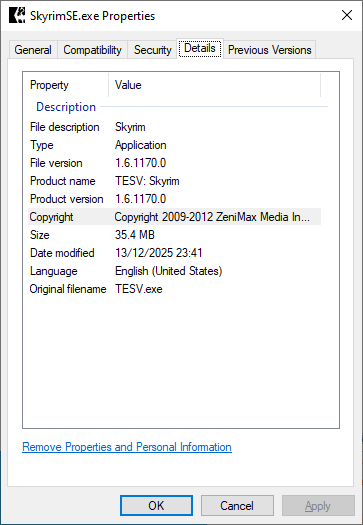This screenshot has height=525, width=363.
Task: Confirm with the OK button
Action: [156, 506]
